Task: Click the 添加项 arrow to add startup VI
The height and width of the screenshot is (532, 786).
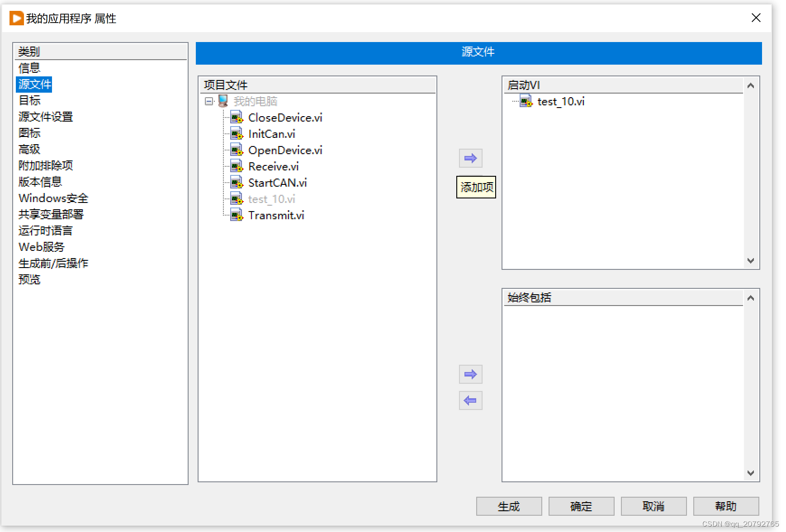Action: point(470,158)
